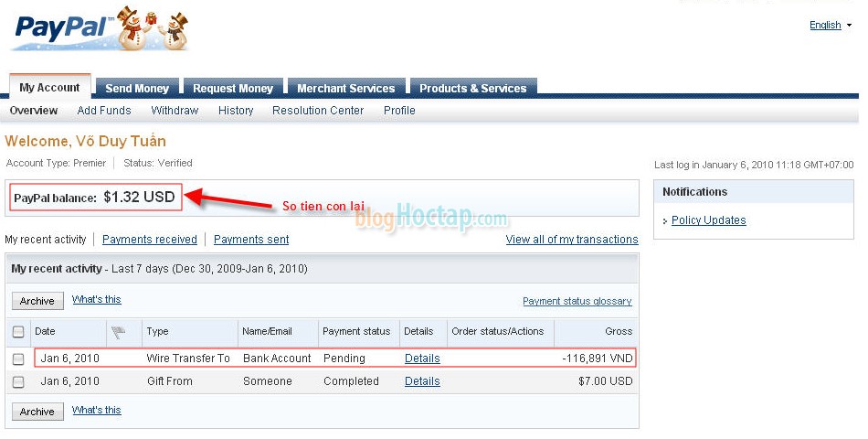Open the Payment status glossary link
This screenshot has width=868, height=439.
pos(577,301)
